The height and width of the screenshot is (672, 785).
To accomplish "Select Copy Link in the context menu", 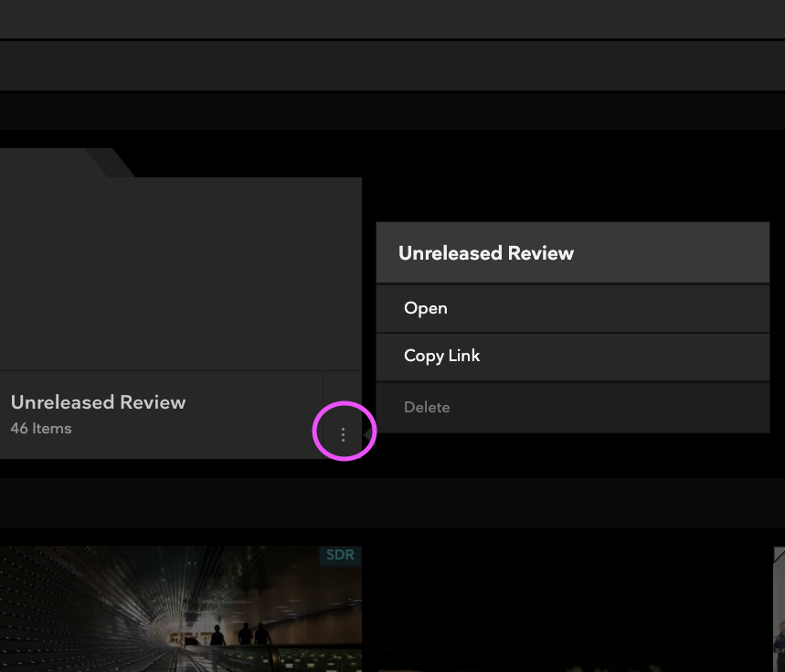I will click(573, 356).
